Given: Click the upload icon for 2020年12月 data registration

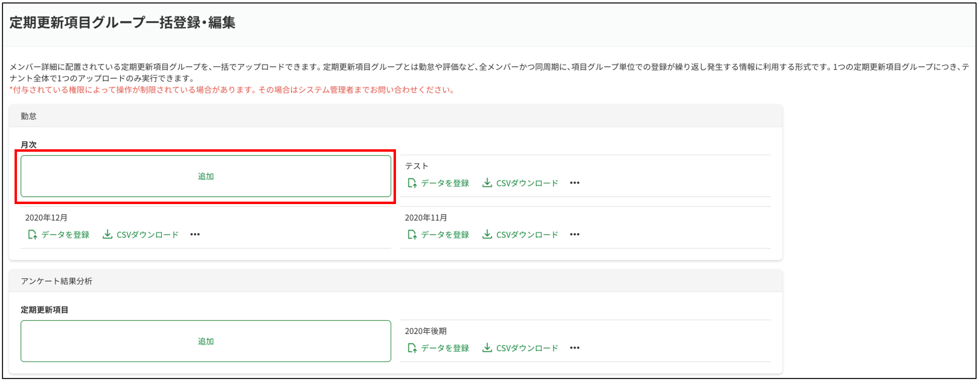Looking at the screenshot, I should (x=32, y=235).
